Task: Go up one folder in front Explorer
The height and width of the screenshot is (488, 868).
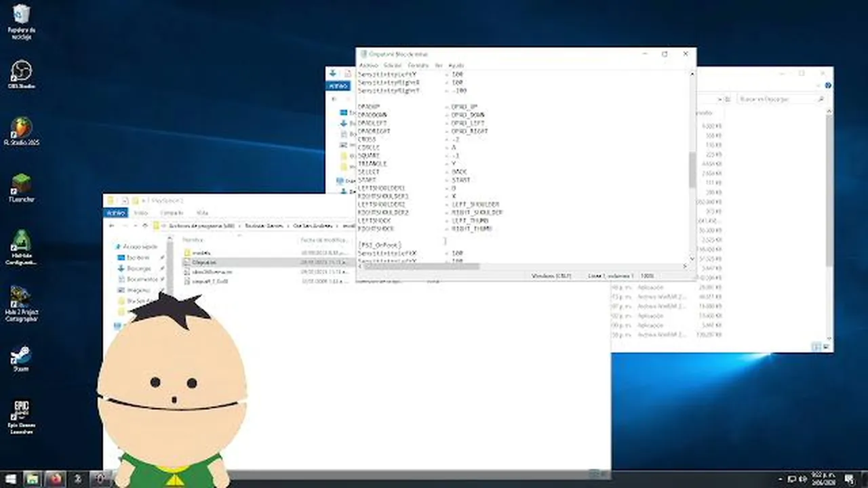Action: pyautogui.click(x=146, y=226)
